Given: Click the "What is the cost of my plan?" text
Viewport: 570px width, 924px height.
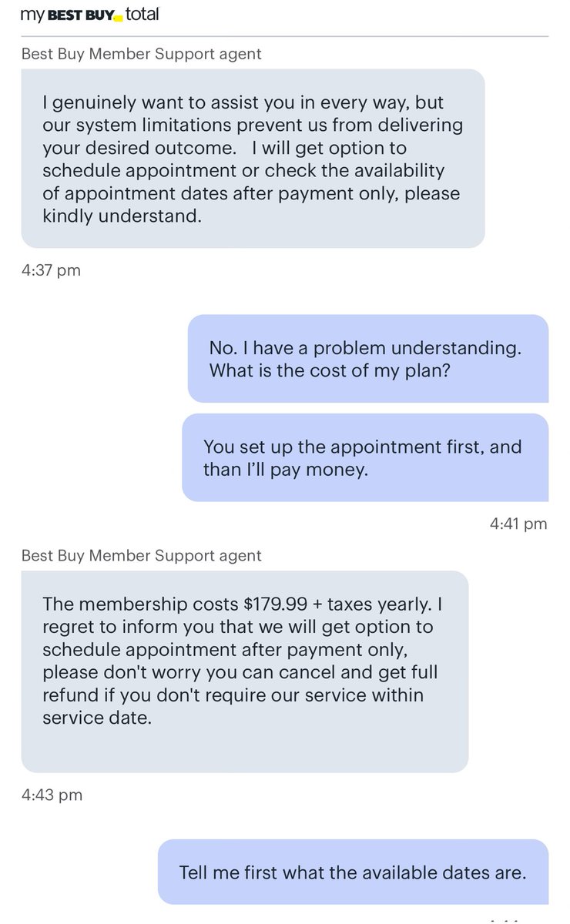Looking at the screenshot, I should click(330, 370).
